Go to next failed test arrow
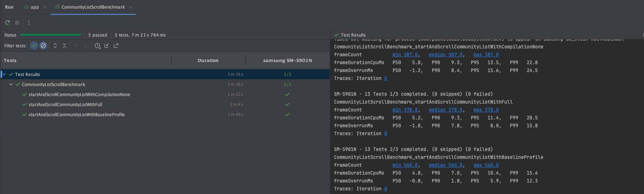Viewport: 644px width, 194px height. 86,46
